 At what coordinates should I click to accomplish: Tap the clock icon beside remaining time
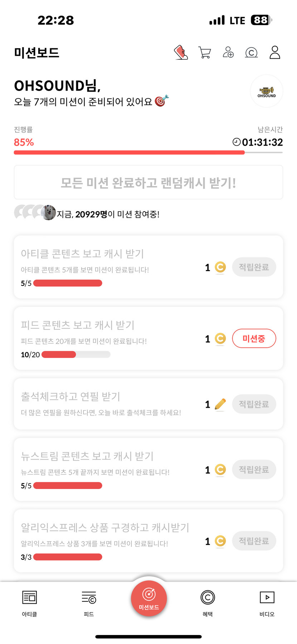point(236,142)
